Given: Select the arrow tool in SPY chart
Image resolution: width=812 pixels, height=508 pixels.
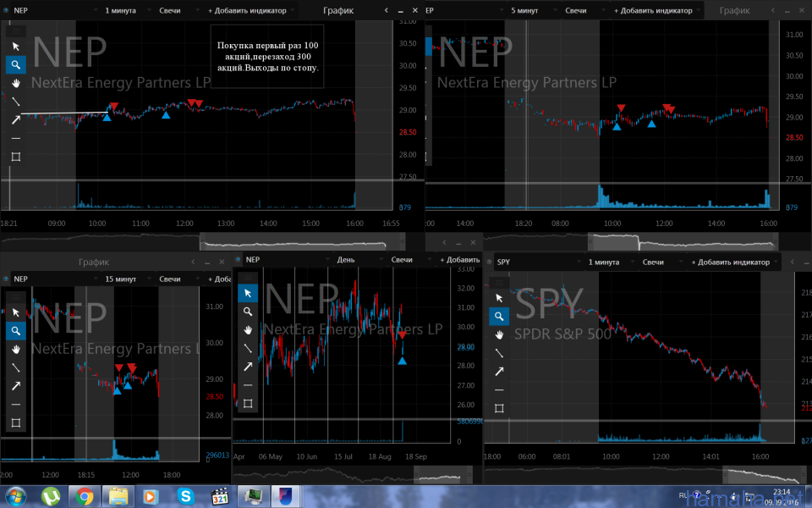Looking at the screenshot, I should pos(499,371).
